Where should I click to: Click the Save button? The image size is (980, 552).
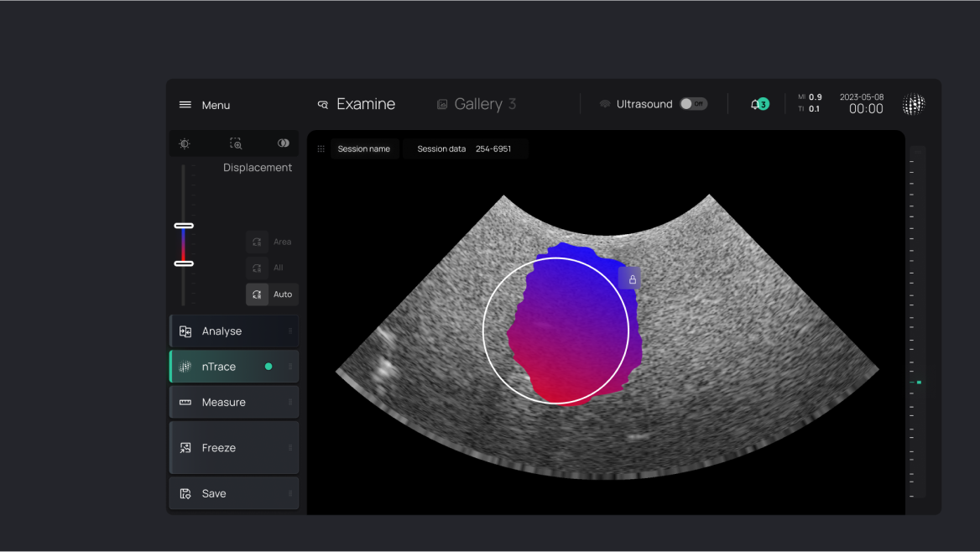point(234,493)
